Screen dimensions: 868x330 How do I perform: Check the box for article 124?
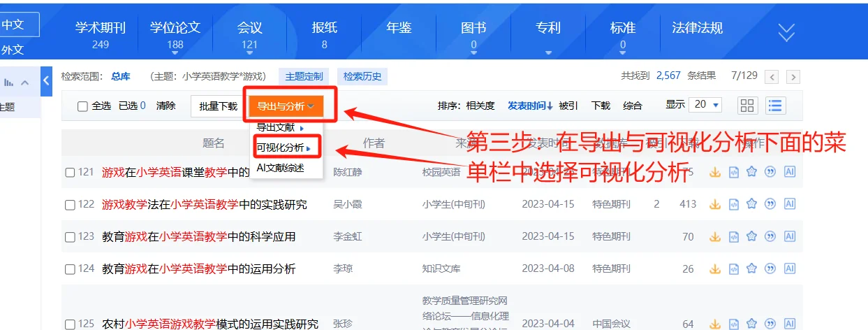click(70, 269)
